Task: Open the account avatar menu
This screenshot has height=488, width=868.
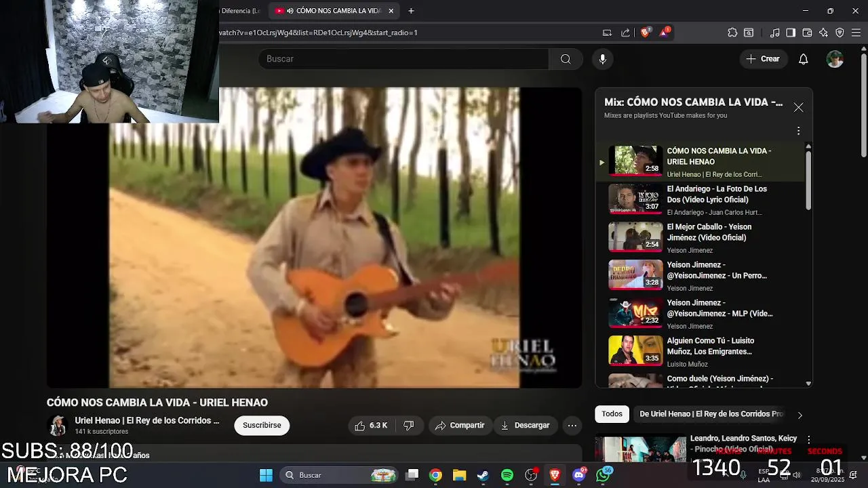Action: click(x=835, y=59)
